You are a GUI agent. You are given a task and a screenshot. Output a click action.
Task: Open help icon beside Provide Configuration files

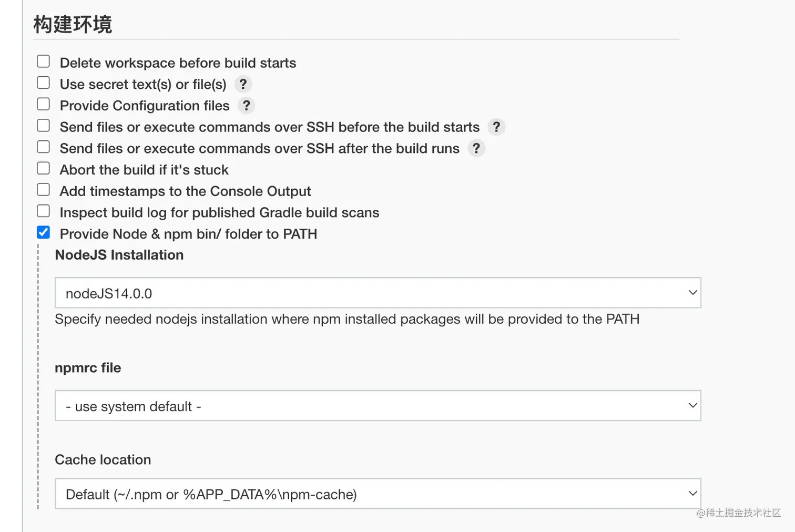click(246, 106)
